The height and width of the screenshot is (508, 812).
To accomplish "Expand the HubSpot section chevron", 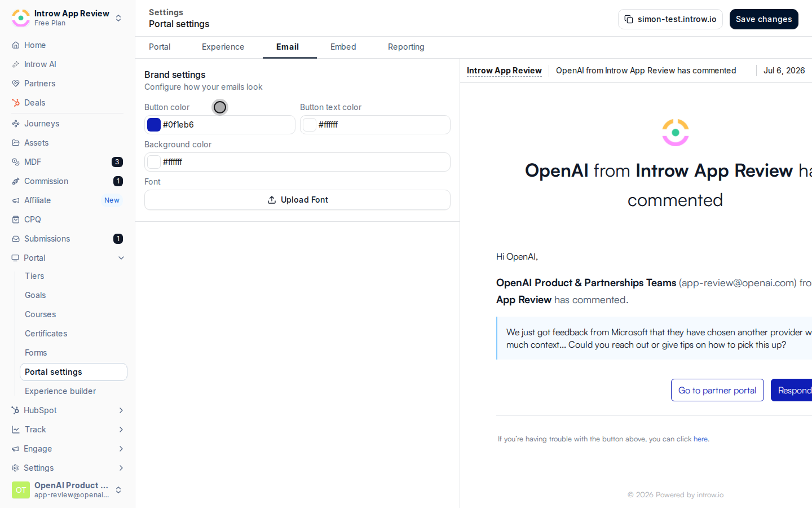I will pyautogui.click(x=121, y=410).
